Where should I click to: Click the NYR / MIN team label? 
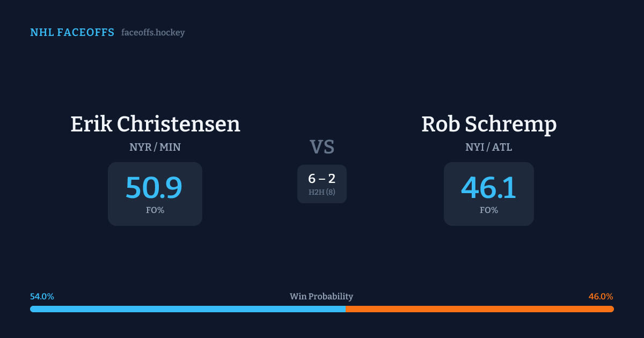coord(155,147)
